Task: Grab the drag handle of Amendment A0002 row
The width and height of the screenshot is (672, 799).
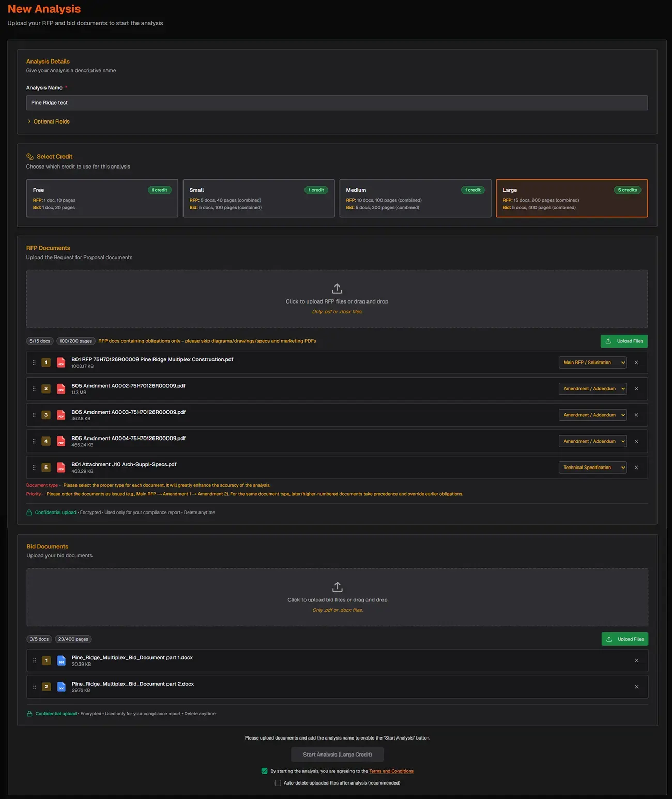Action: (34, 389)
